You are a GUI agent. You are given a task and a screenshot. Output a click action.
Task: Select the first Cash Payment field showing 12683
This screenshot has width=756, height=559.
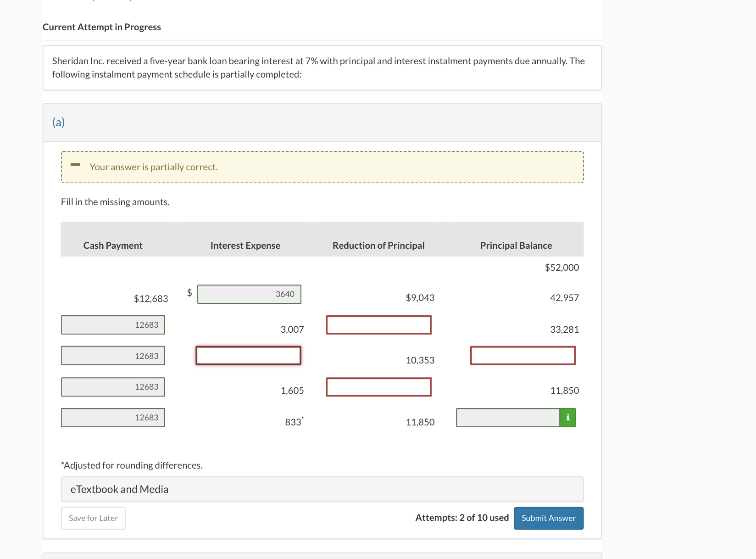[113, 324]
